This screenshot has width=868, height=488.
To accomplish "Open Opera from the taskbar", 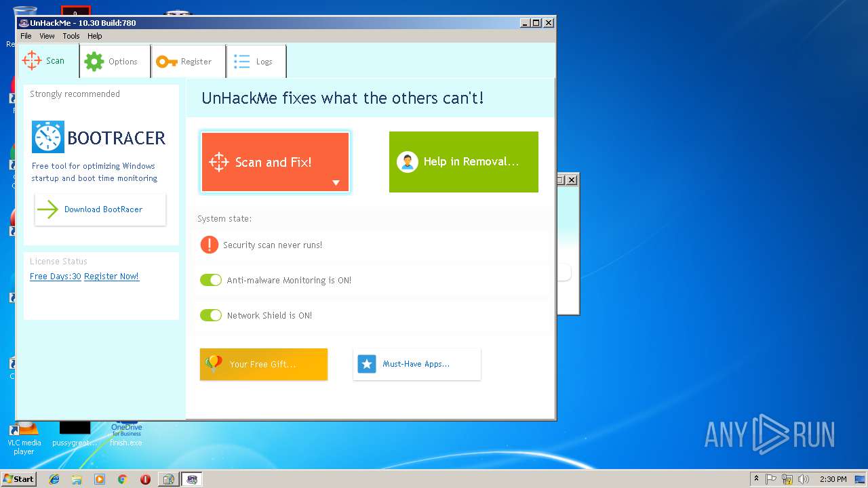I will click(x=145, y=479).
